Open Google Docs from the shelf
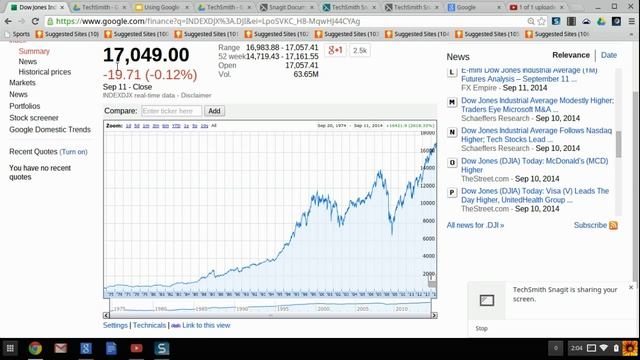Image resolution: width=640 pixels, height=360 pixels. (x=111, y=348)
